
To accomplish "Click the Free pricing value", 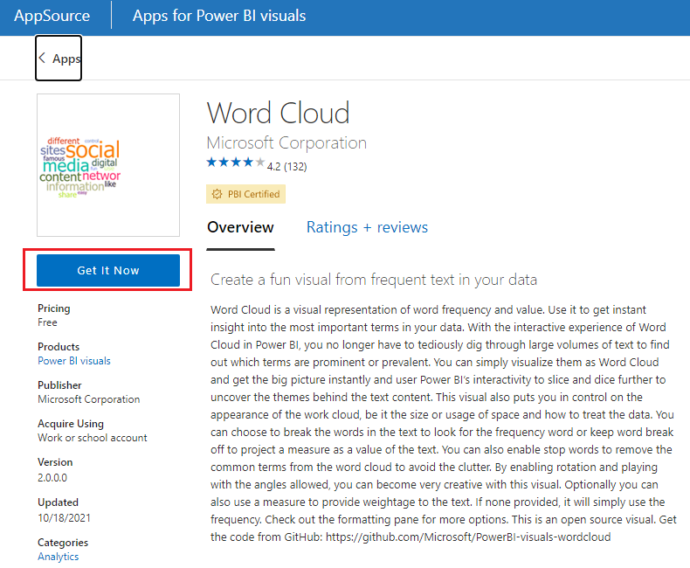I will 47,322.
